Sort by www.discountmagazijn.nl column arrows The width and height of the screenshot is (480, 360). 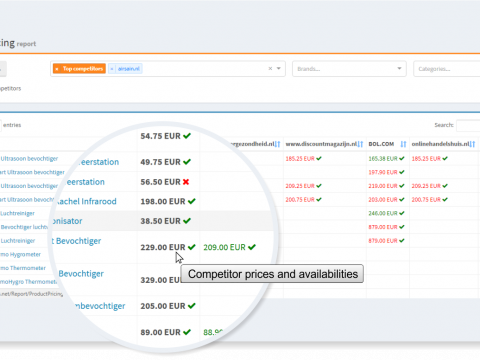point(360,144)
